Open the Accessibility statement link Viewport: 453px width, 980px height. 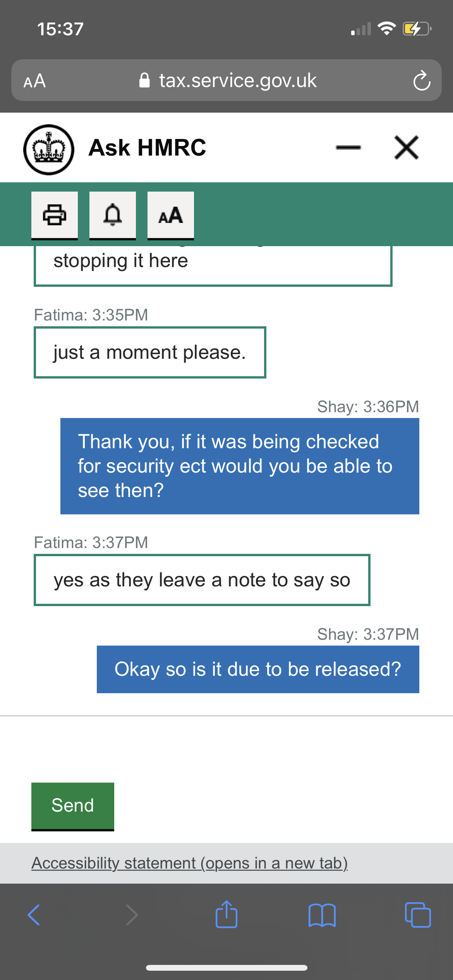click(x=190, y=863)
